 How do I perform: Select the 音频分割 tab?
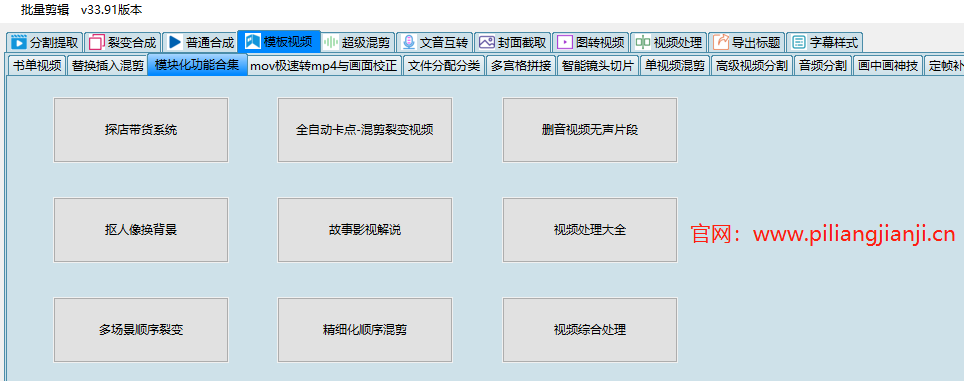coord(822,65)
